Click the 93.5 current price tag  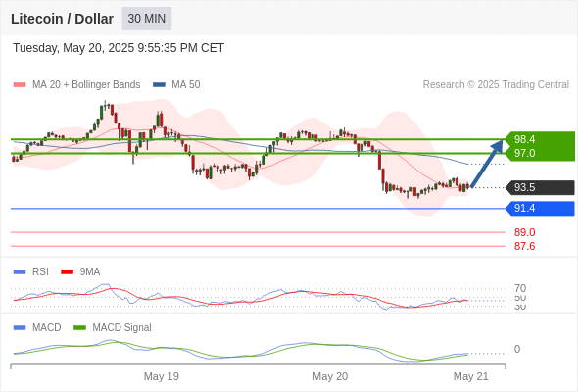click(x=540, y=187)
